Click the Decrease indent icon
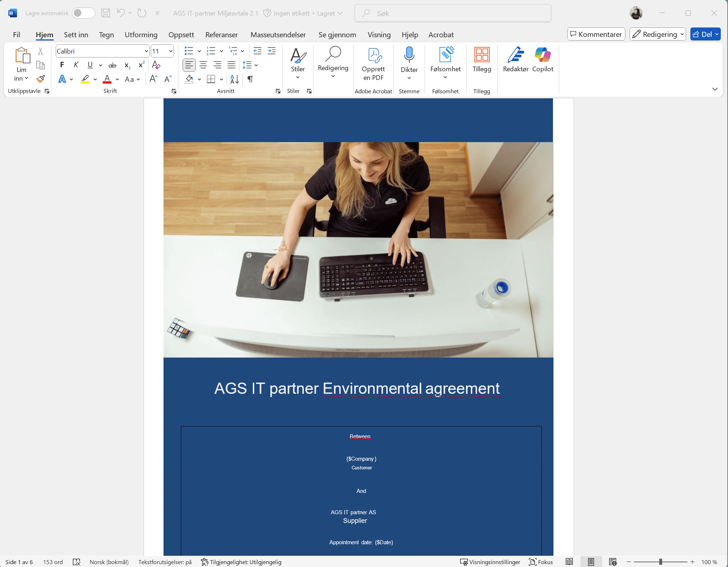The height and width of the screenshot is (567, 728). [257, 51]
